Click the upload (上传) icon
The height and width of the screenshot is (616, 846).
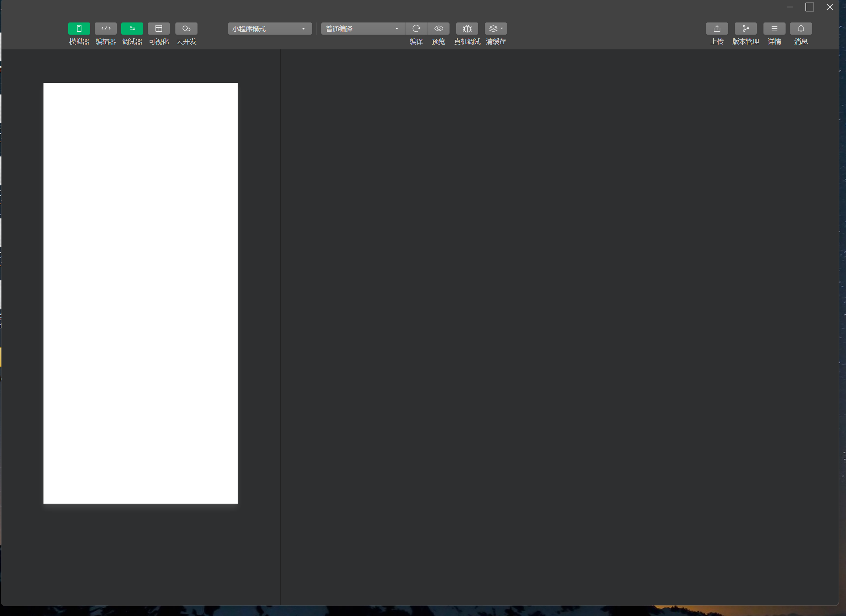(717, 29)
